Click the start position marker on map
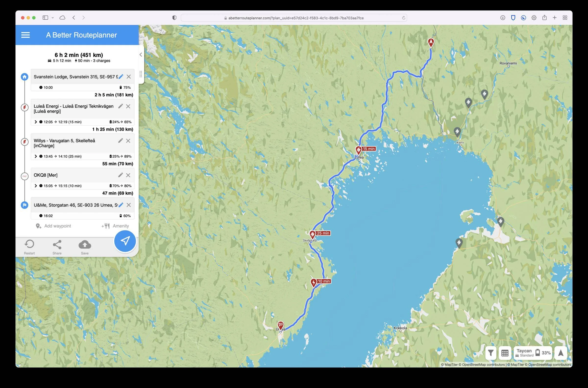This screenshot has height=388, width=588. click(431, 43)
